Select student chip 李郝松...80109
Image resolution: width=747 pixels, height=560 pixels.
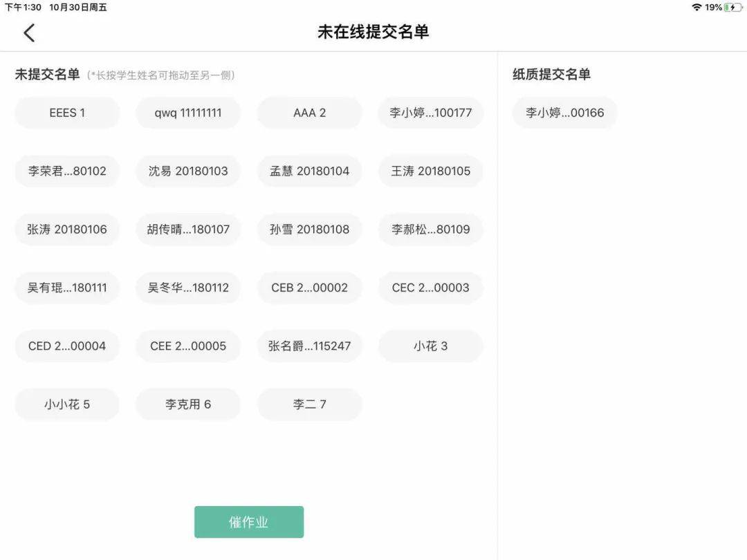[x=431, y=230]
